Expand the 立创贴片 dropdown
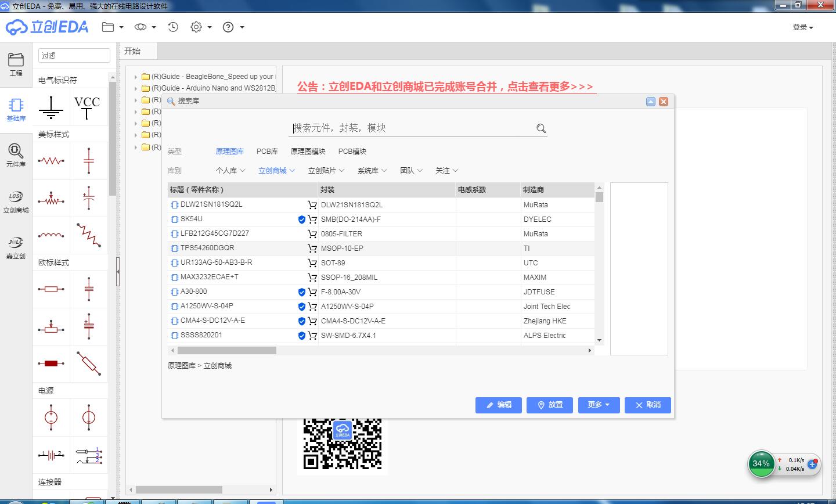Screen dimensions: 836x504 coord(326,171)
